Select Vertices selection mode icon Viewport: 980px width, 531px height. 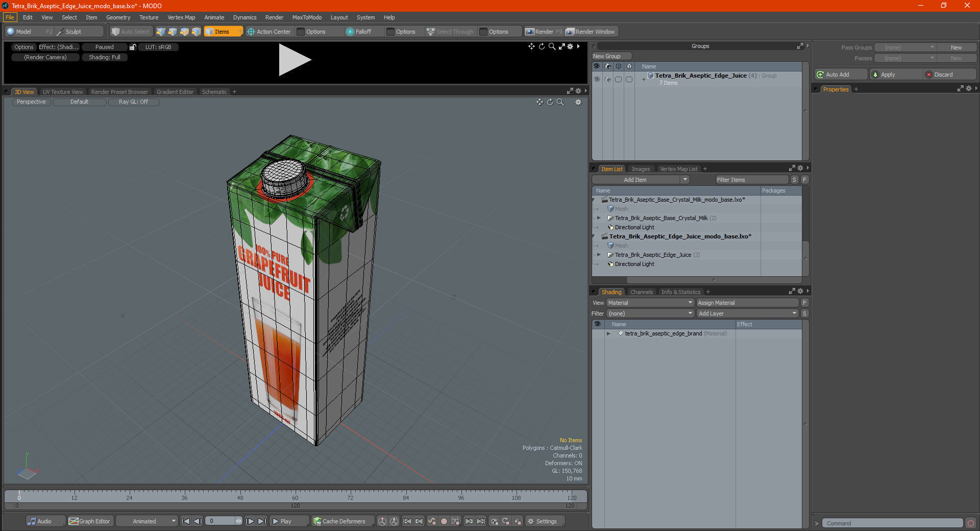[161, 32]
